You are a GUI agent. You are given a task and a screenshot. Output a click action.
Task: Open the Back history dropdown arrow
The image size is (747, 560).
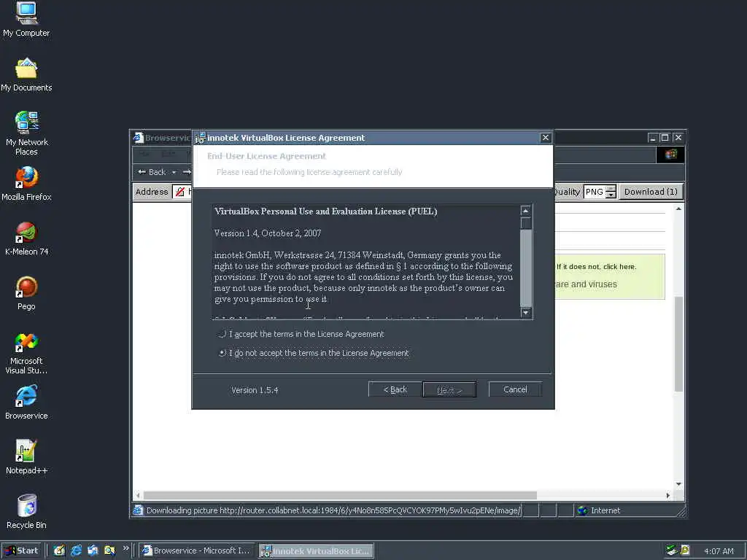tap(174, 172)
